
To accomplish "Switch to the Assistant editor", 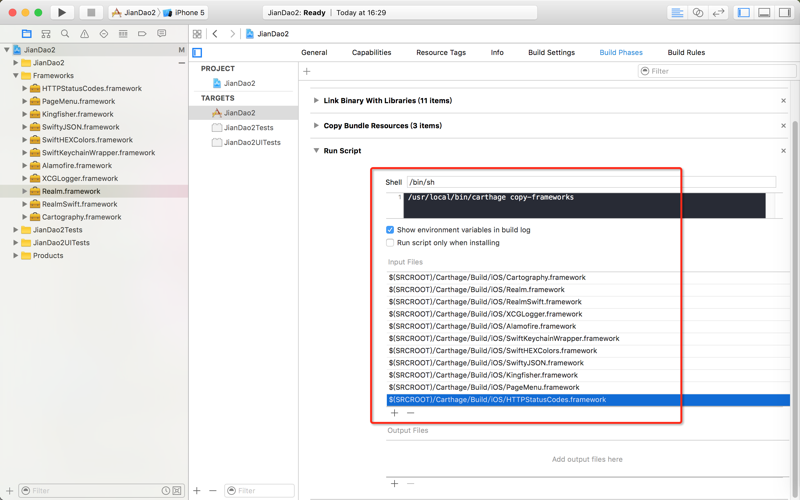I will pyautogui.click(x=697, y=13).
